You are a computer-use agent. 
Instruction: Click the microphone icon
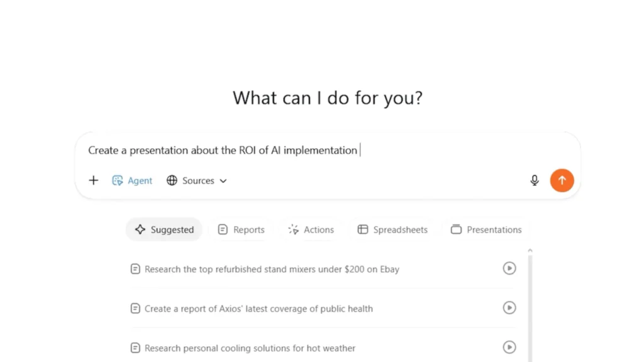click(534, 180)
